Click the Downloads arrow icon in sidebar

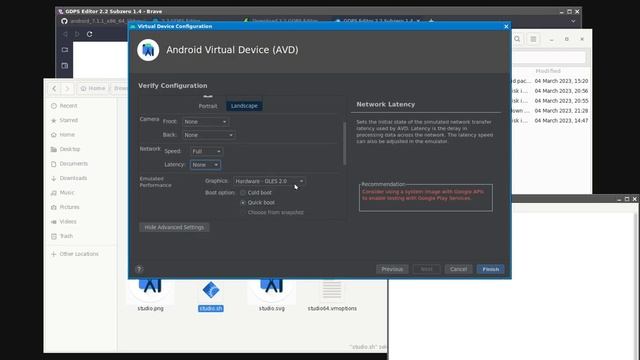click(x=53, y=178)
